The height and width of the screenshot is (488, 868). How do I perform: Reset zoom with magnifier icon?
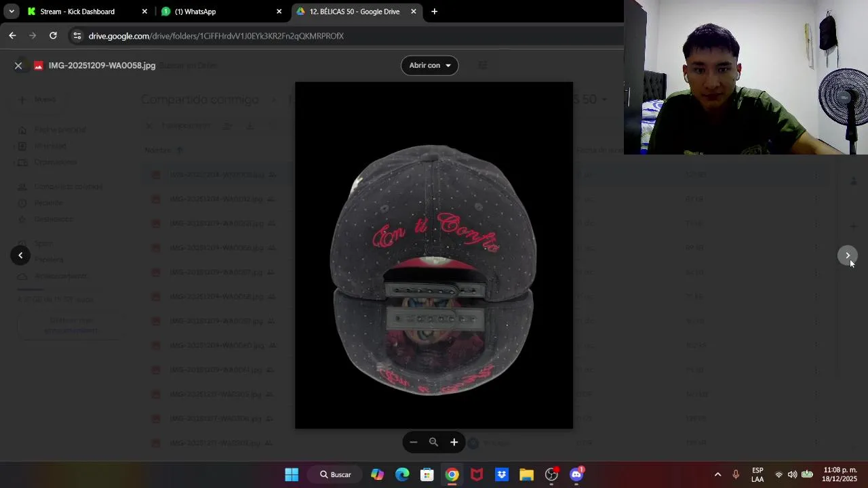pyautogui.click(x=433, y=442)
